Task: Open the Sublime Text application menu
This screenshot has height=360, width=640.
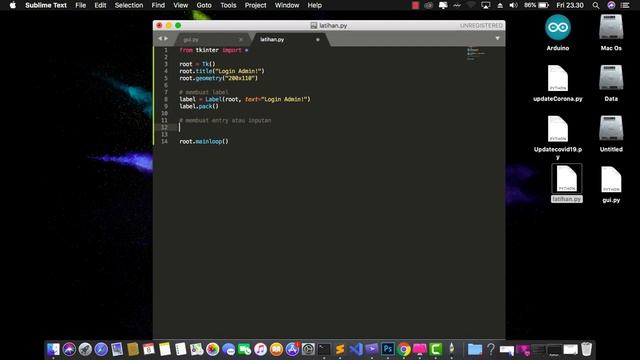Action: coord(46,5)
